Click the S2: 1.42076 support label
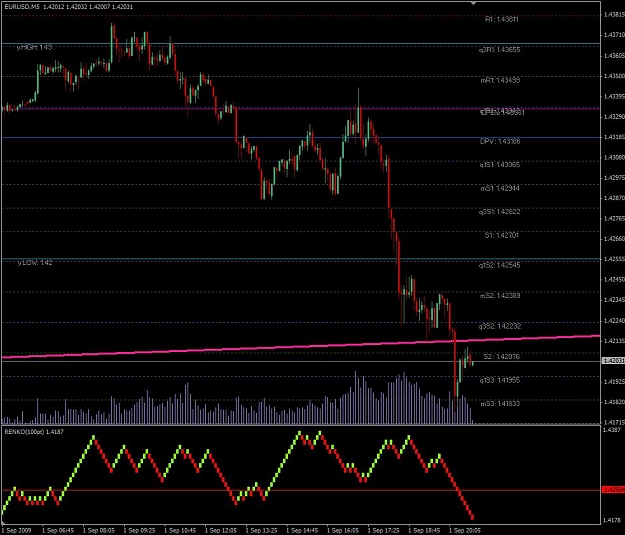The width and height of the screenshot is (625, 535). pos(502,356)
